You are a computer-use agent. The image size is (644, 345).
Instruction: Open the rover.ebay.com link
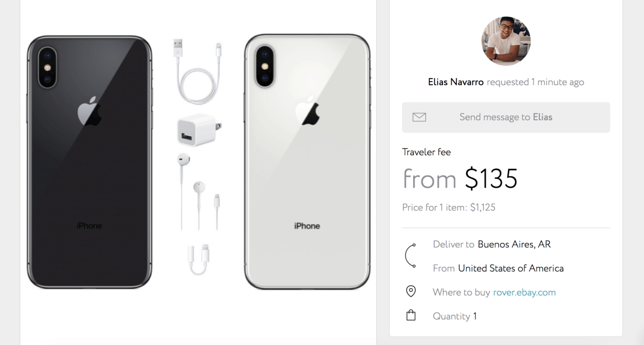pyautogui.click(x=524, y=292)
